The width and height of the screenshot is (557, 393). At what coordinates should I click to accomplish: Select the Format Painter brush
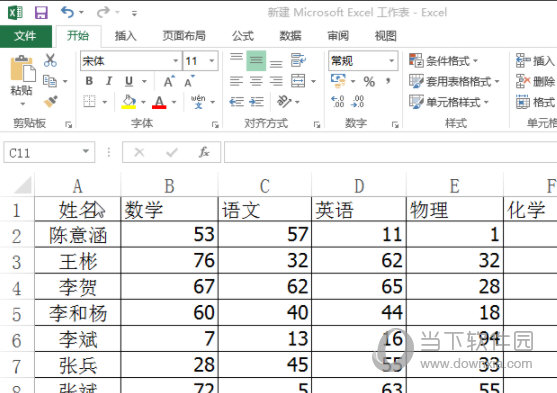[x=51, y=101]
